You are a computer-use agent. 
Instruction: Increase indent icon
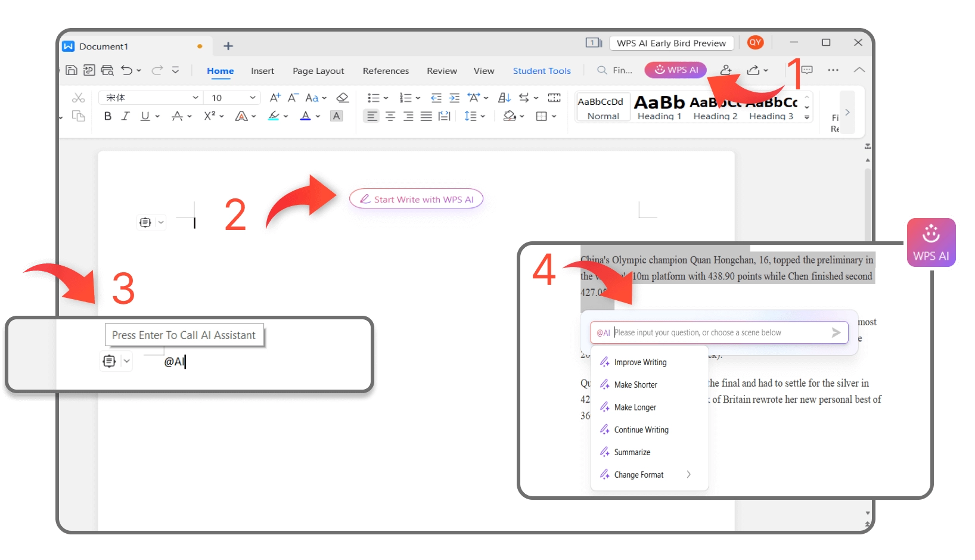click(x=454, y=98)
